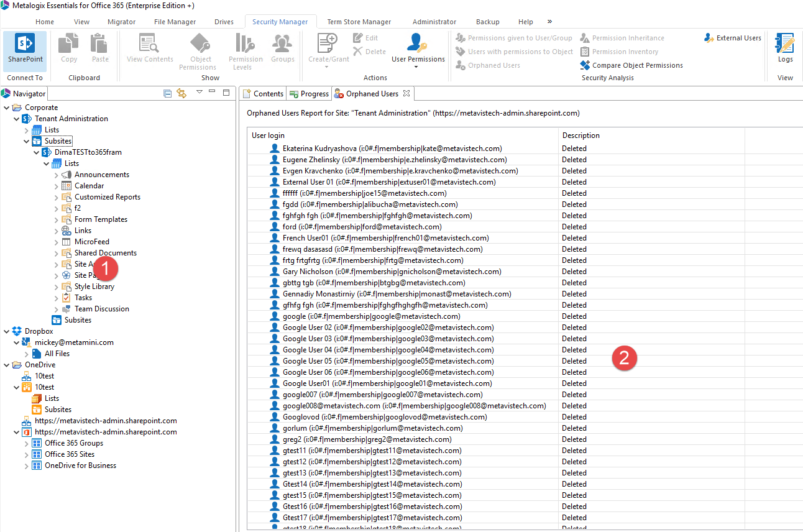Screen dimensions: 803x532
Task: Switch to the Term Store Manager tab
Action: click(359, 21)
